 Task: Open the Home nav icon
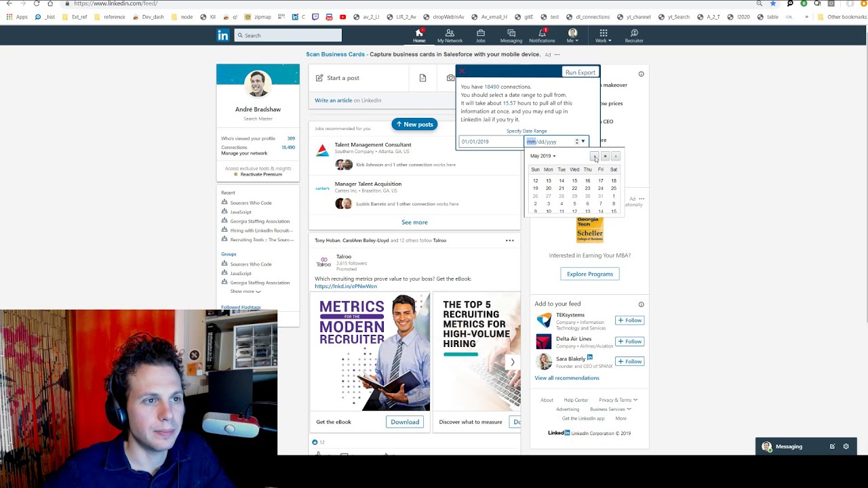coord(419,35)
